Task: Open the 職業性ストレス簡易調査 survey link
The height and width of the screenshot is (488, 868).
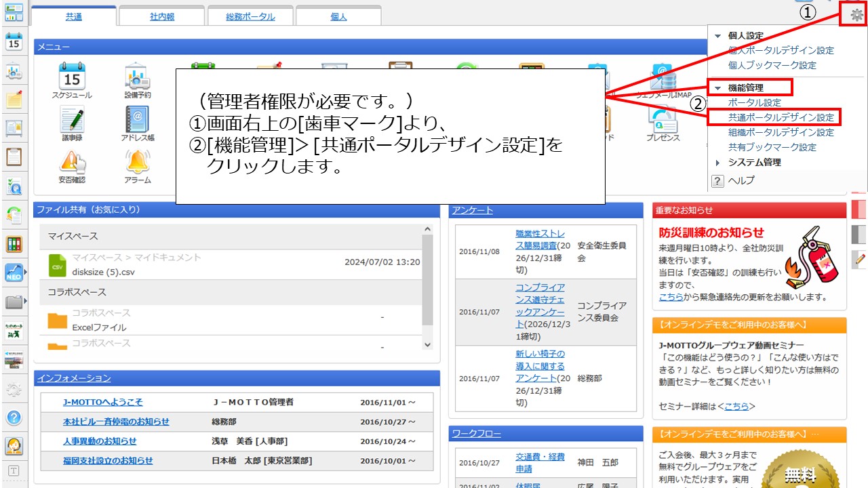Action: (540, 239)
